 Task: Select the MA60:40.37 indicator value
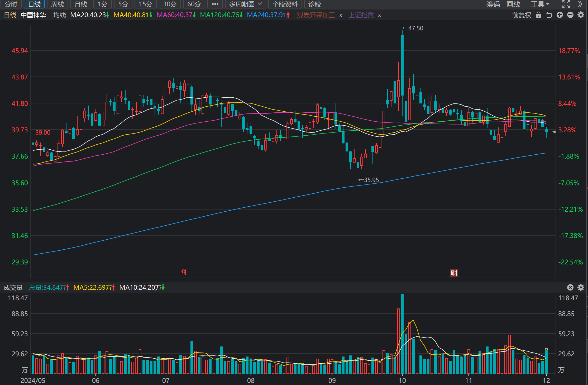[x=176, y=15]
